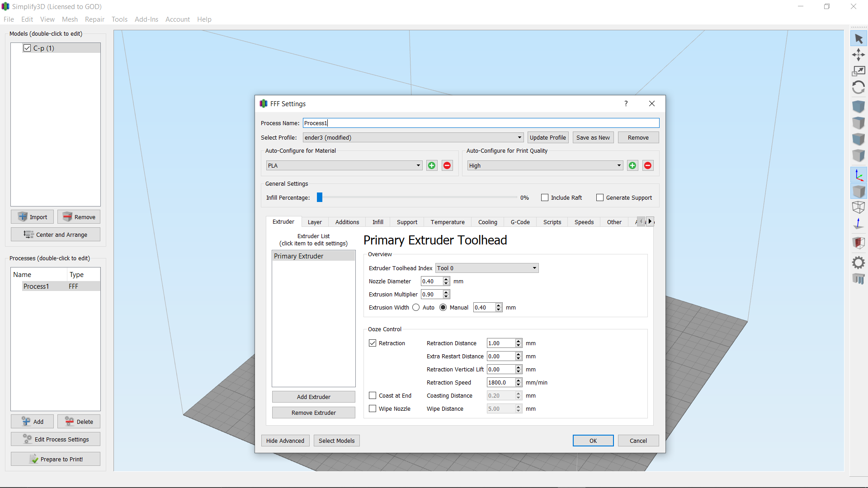Expand the Auto-Configure for Material dropdown
This screenshot has width=868, height=488.
pyautogui.click(x=417, y=165)
